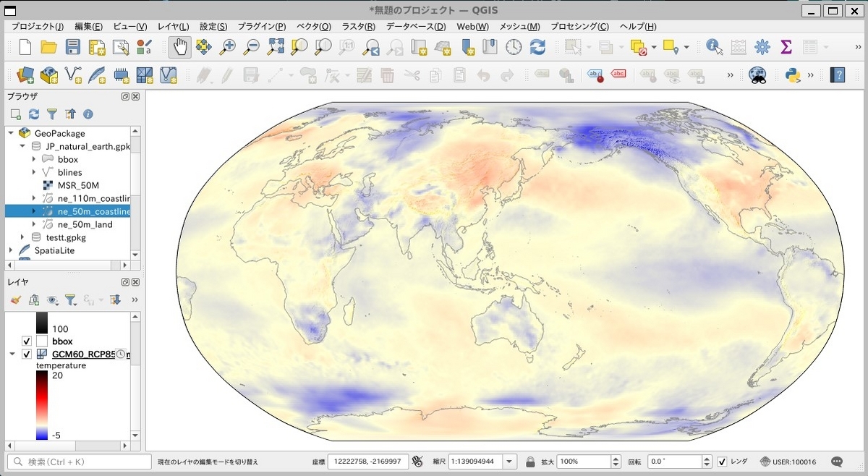Click the USER:100016 CRS button
The height and width of the screenshot is (476, 868).
coord(788,462)
